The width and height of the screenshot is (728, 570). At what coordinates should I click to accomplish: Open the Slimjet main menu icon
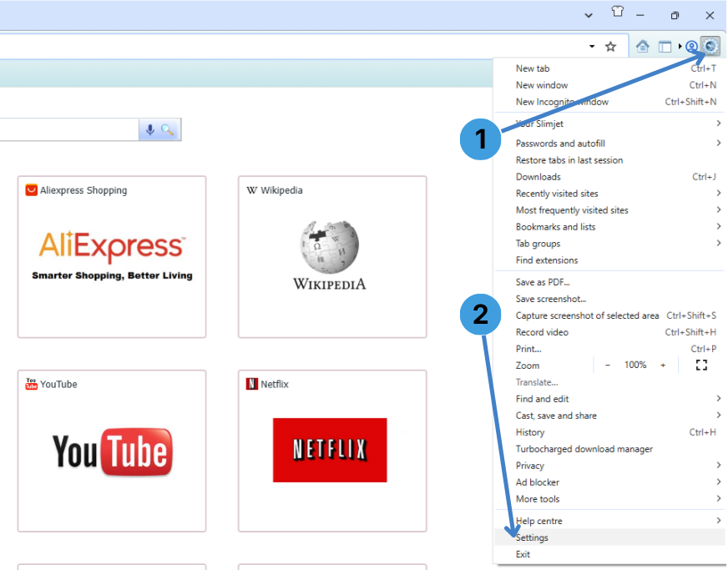[x=710, y=46]
